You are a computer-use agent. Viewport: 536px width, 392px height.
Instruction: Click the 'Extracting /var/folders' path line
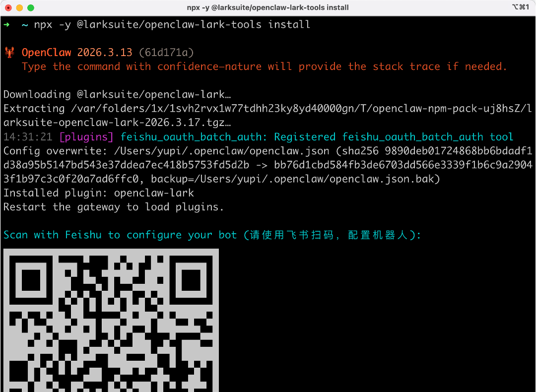coord(268,108)
